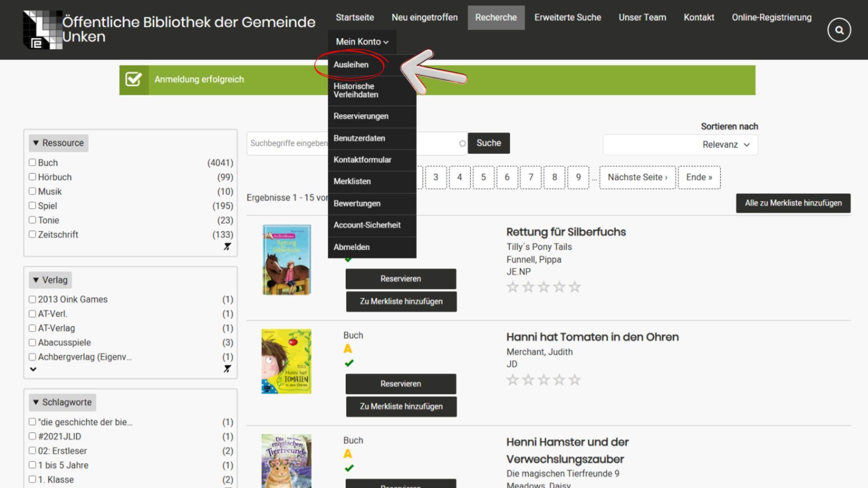Clear the Verlag filter with the funnel icon
The width and height of the screenshot is (868, 488).
tap(227, 369)
